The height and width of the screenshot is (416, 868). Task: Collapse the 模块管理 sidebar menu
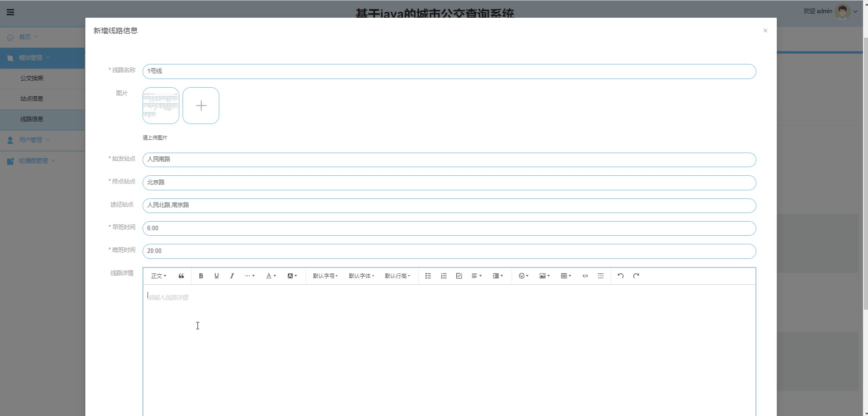[x=42, y=58]
